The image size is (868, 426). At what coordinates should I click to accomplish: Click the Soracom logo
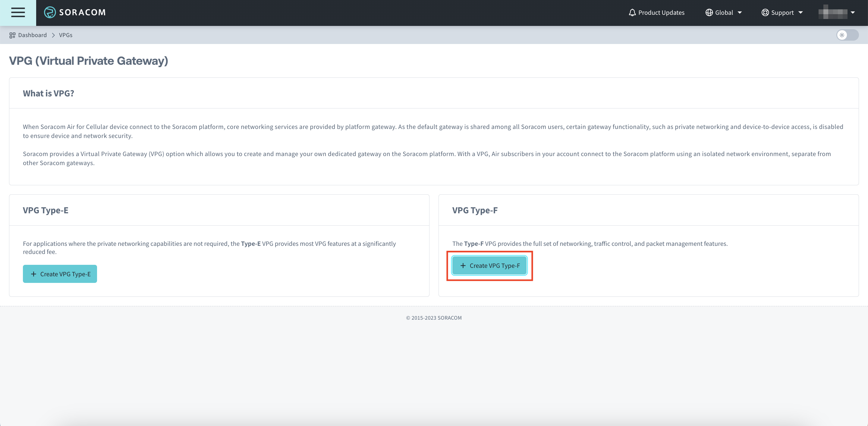click(x=74, y=12)
